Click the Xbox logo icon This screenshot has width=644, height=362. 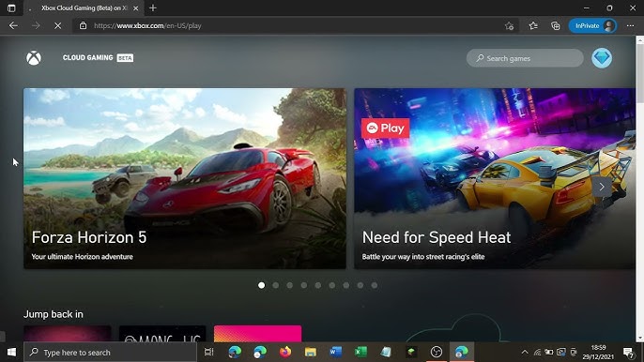pos(34,58)
